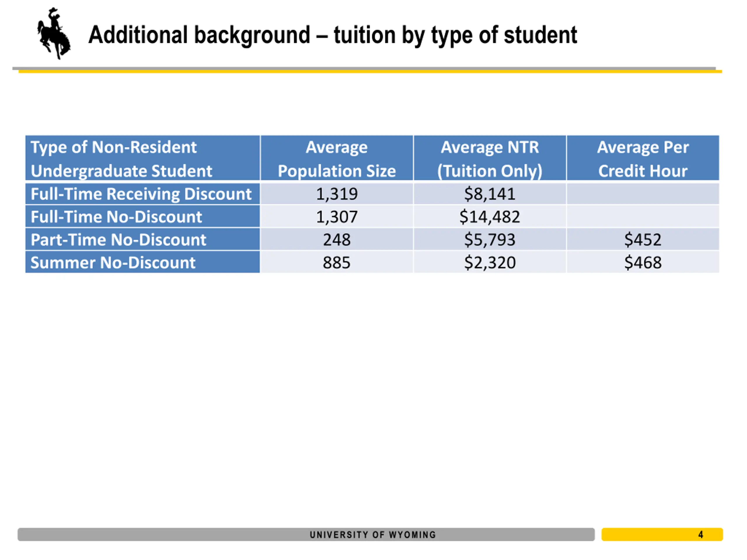This screenshot has width=747, height=560.
Task: Click the tuition value $2,320
Action: click(490, 262)
